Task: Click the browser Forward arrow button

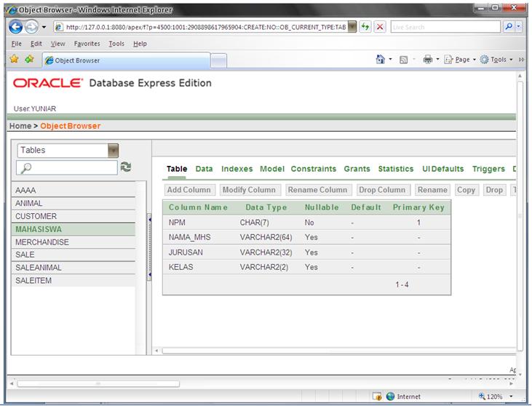Action: pos(31,27)
